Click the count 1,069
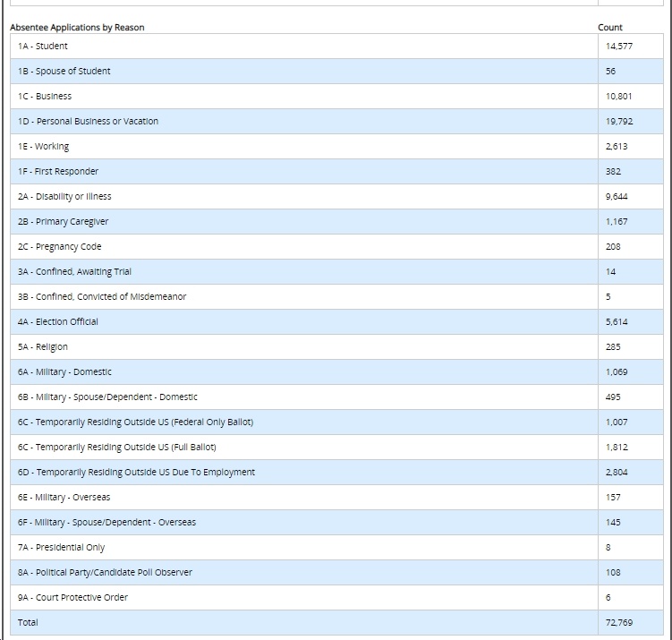 [617, 372]
